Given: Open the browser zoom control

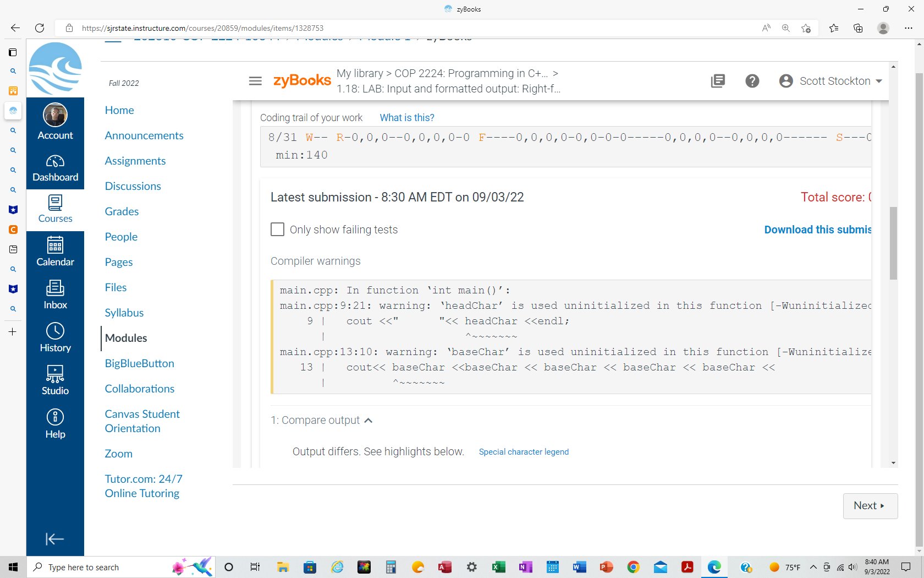Looking at the screenshot, I should [x=786, y=28].
